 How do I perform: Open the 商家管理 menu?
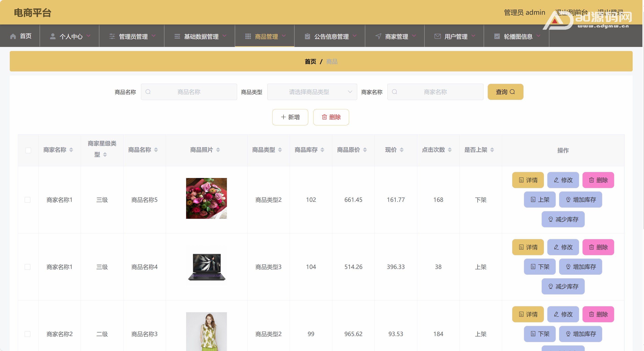(x=396, y=37)
